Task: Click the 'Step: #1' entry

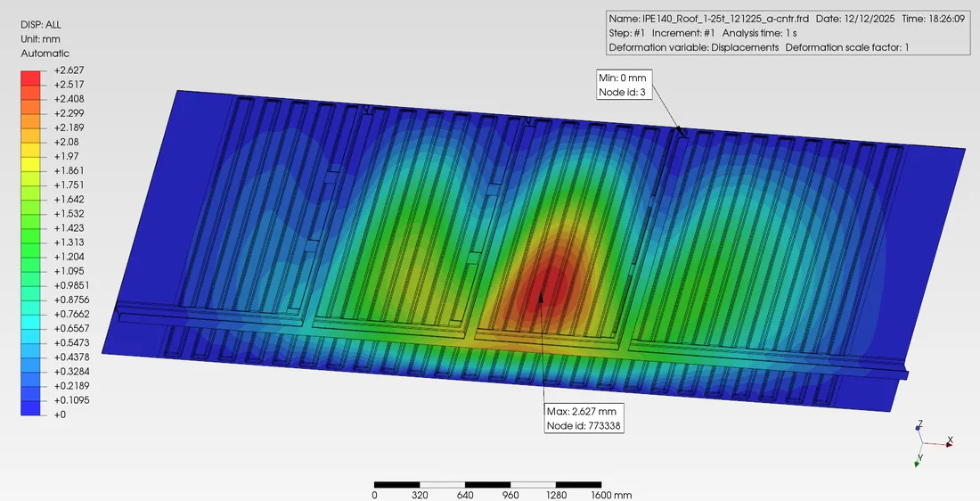Action: [627, 33]
